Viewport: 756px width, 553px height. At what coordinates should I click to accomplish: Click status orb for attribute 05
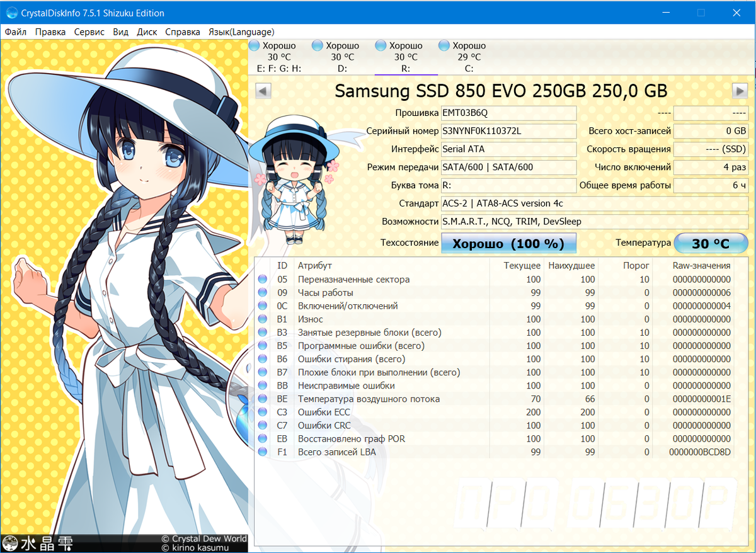coord(263,280)
